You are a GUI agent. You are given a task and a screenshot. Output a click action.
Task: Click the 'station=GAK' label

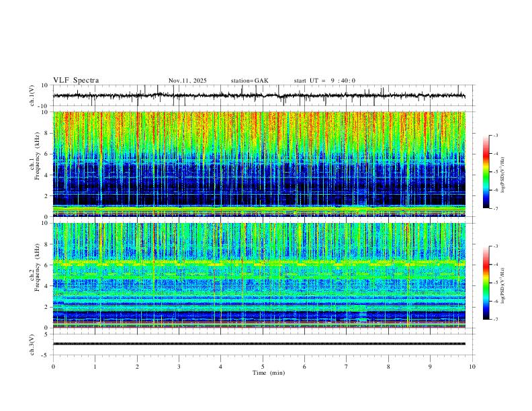[249, 81]
